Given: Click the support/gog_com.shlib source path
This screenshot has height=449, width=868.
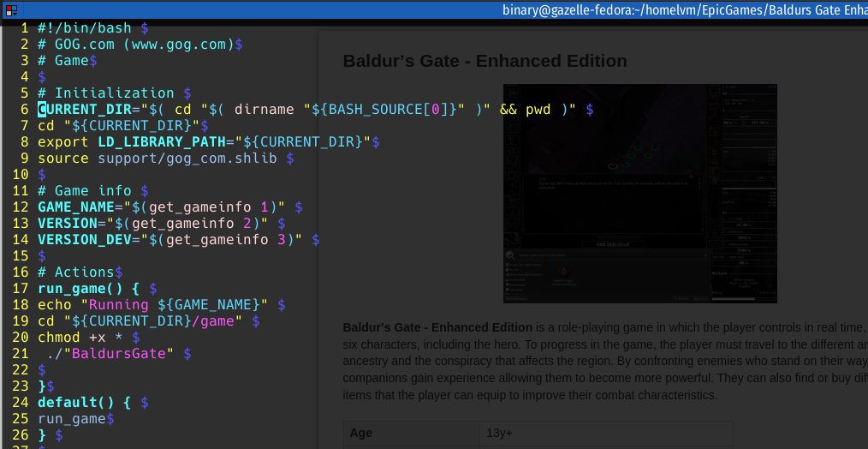Looking at the screenshot, I should tap(187, 159).
